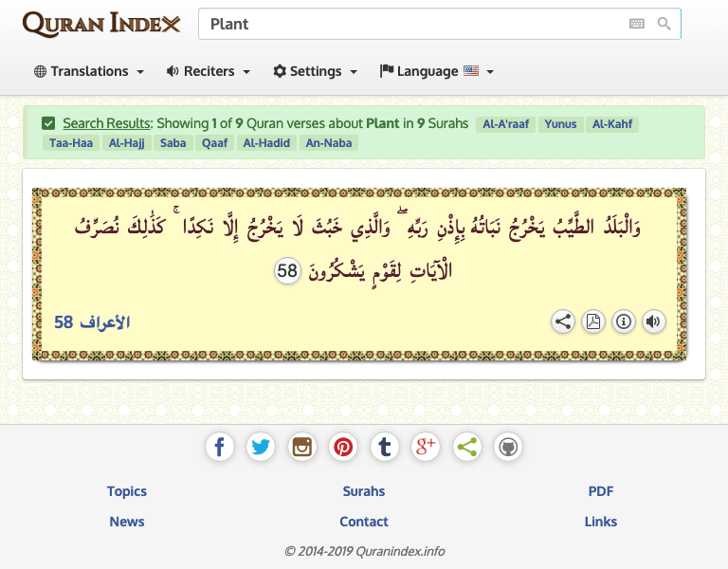Download the verse as PDF icon
The width and height of the screenshot is (728, 569).
592,321
